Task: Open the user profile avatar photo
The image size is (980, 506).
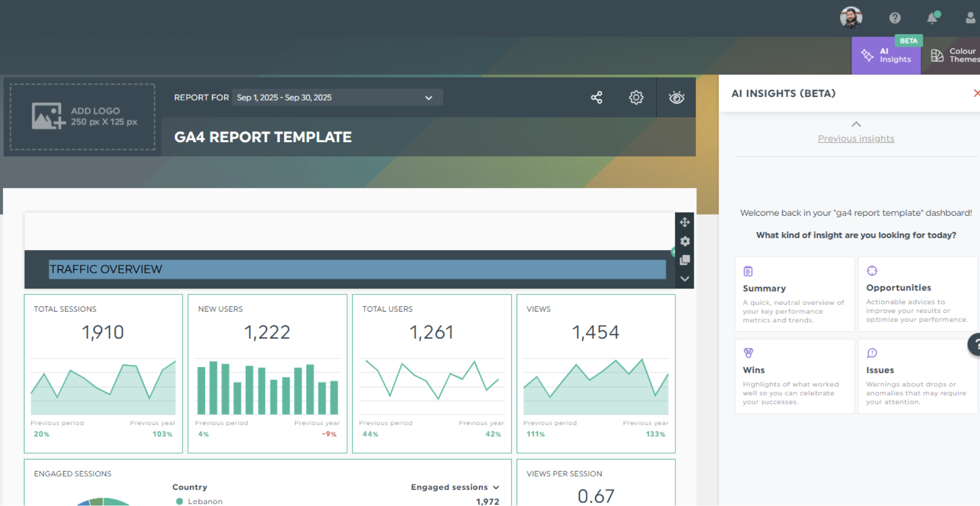Action: click(x=851, y=18)
